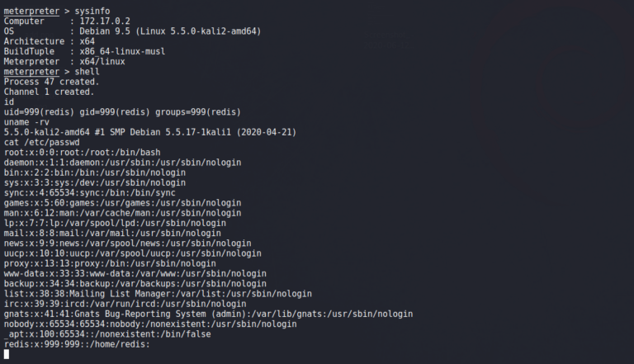The width and height of the screenshot is (634, 364).
Task: Click the Mailing List Manager entry line
Action: click(158, 293)
